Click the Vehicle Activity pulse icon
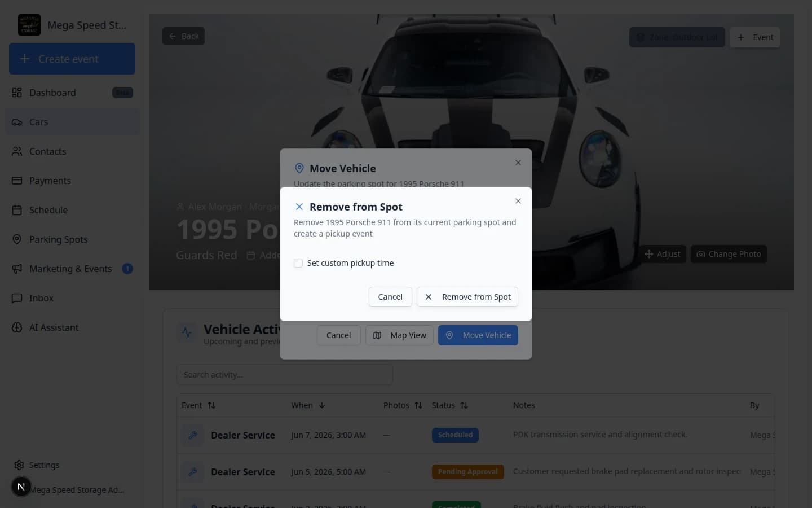The height and width of the screenshot is (508, 812). [187, 332]
